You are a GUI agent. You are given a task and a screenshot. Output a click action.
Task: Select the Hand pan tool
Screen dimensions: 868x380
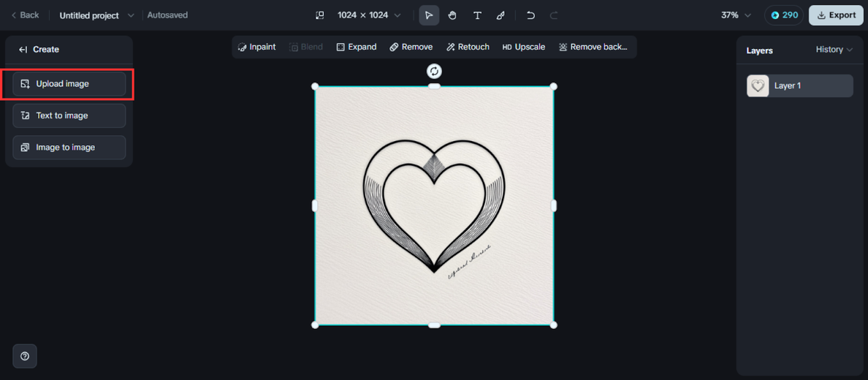[452, 15]
